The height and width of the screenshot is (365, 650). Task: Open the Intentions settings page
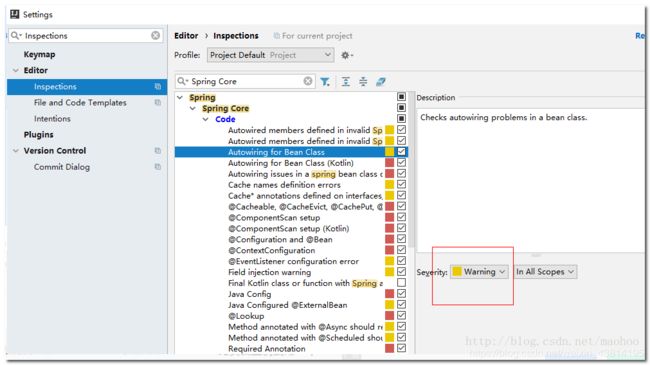(52, 119)
